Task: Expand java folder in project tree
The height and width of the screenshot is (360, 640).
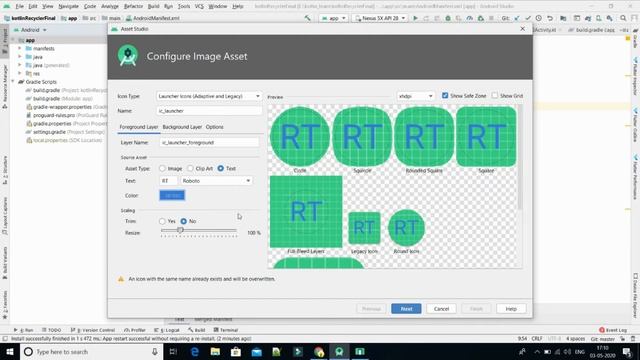Action: [x=19, y=57]
